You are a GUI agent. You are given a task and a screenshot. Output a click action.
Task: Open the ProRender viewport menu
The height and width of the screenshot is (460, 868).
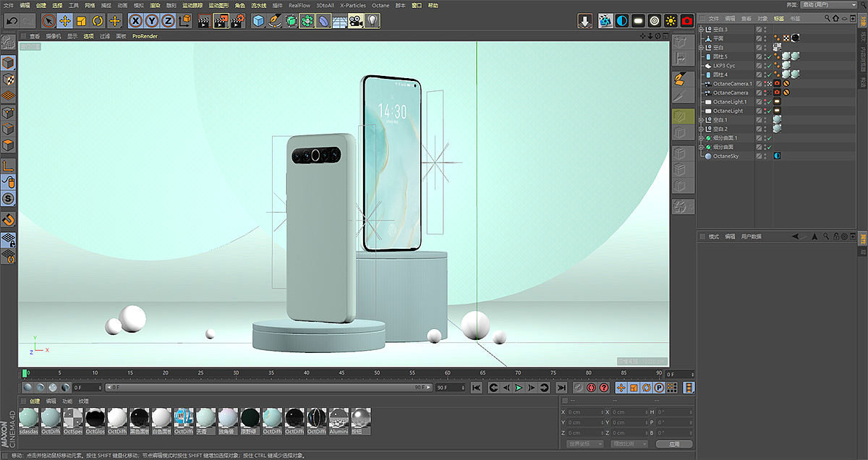pos(145,36)
